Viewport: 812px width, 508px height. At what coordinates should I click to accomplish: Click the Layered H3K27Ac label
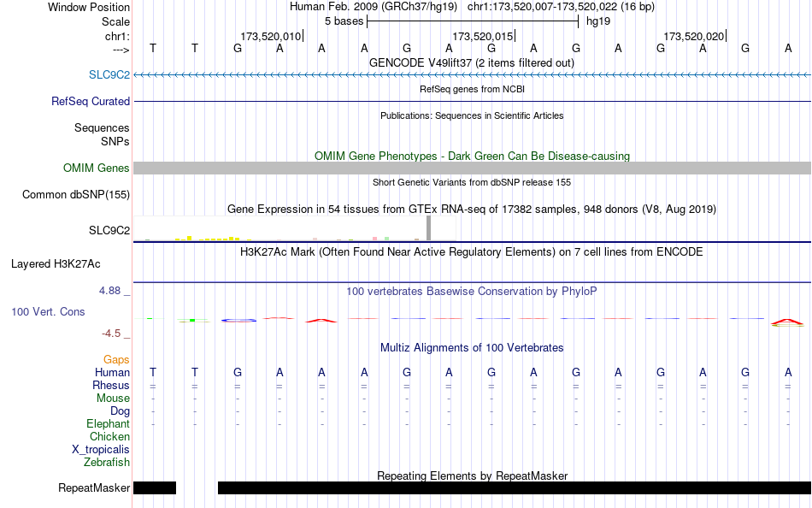click(x=56, y=264)
